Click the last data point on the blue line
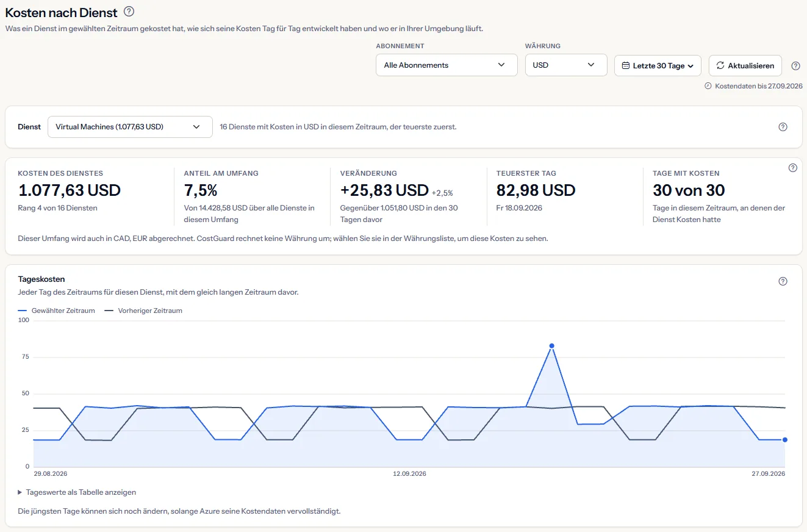Viewport: 807px width, 532px height. point(785,440)
